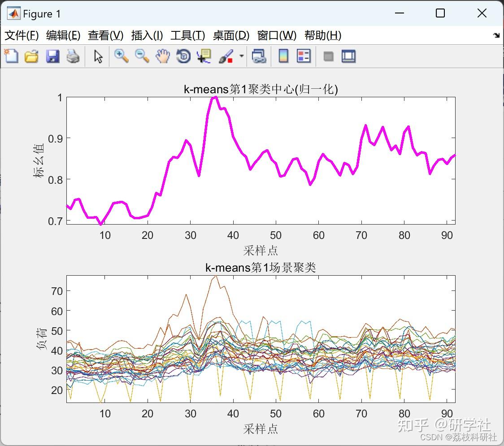Create a new figure
The height and width of the screenshot is (446, 504).
11,56
